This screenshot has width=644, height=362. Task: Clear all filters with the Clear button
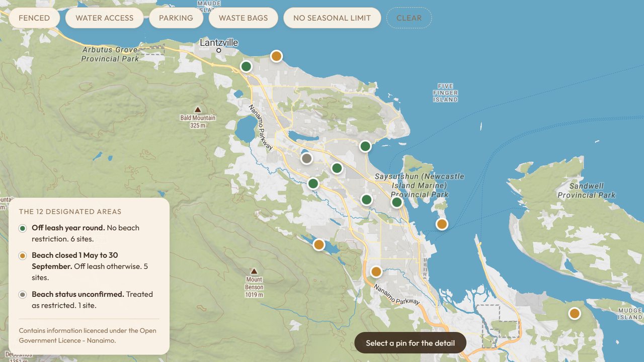409,18
